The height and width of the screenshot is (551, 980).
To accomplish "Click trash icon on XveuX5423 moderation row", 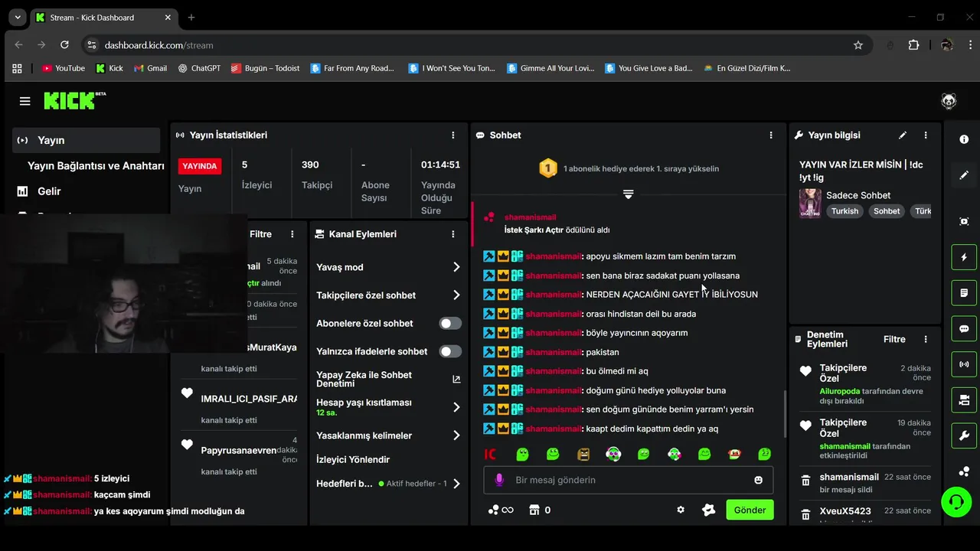I will [x=805, y=514].
